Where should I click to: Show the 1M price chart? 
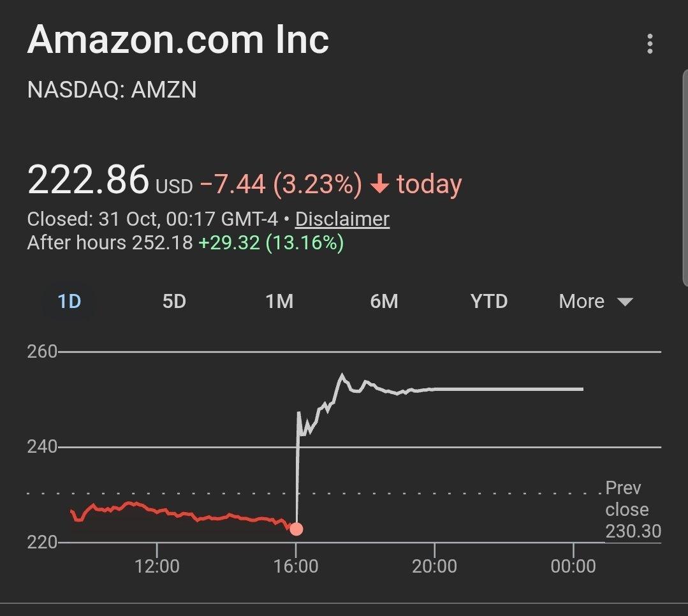[279, 302]
